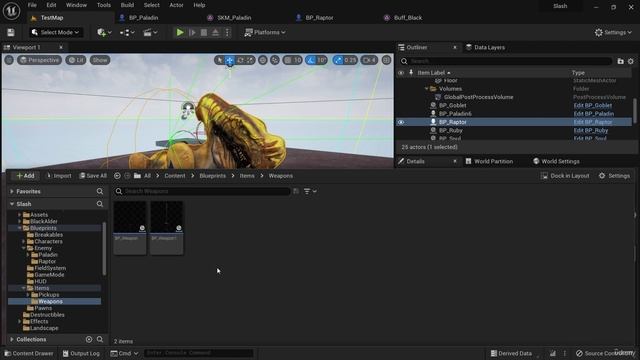This screenshot has width=640, height=360.
Task: Open the Perspective view mode dropdown
Action: (x=39, y=60)
